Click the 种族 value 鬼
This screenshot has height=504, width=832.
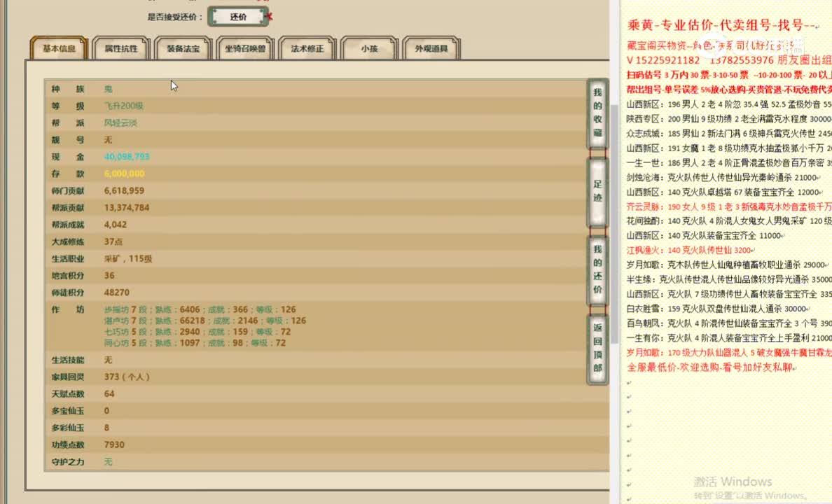coord(109,89)
